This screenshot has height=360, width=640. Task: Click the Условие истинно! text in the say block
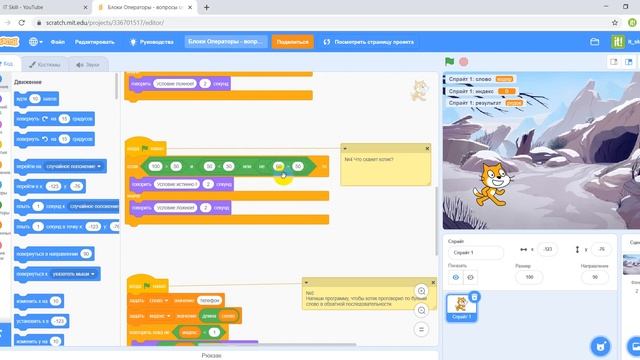click(177, 184)
